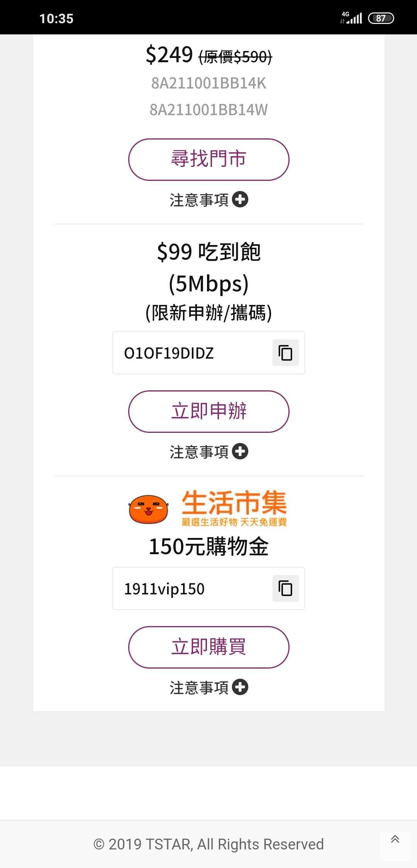
Task: Tap the $99 吃到飽 plan heading
Action: (x=208, y=252)
